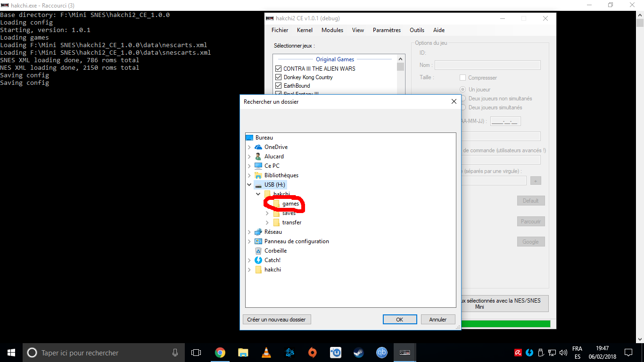The width and height of the screenshot is (644, 362).
Task: Open Steam from the taskbar
Action: pyautogui.click(x=359, y=353)
